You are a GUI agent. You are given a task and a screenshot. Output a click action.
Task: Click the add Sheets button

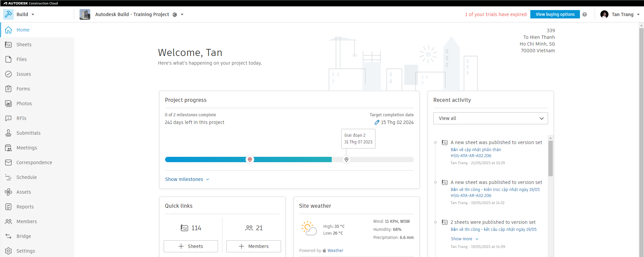(191, 246)
